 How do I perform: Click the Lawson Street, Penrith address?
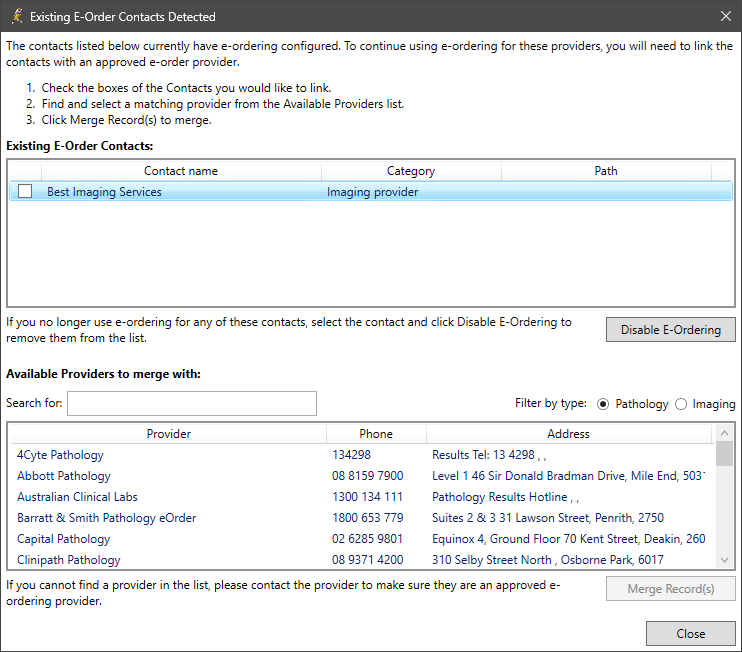[x=548, y=518]
